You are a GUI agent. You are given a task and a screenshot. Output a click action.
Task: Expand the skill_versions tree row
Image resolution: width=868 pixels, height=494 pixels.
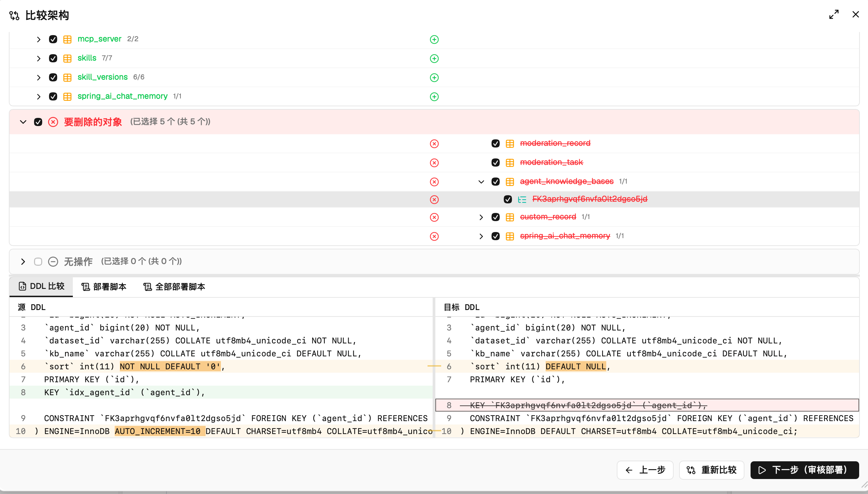click(38, 78)
